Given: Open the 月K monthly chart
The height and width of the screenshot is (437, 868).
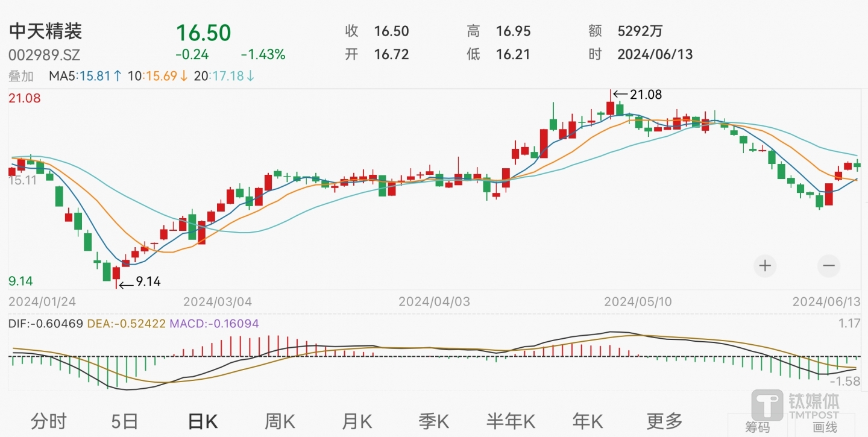Looking at the screenshot, I should point(357,421).
